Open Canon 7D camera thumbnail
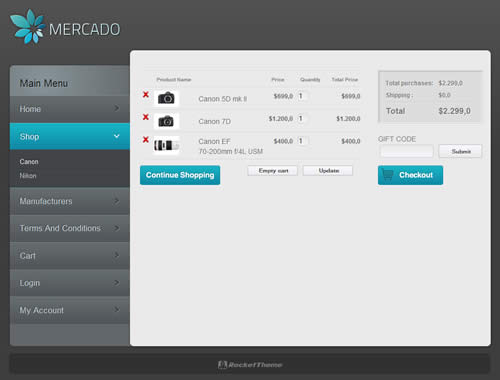The width and height of the screenshot is (500, 380). click(x=166, y=121)
